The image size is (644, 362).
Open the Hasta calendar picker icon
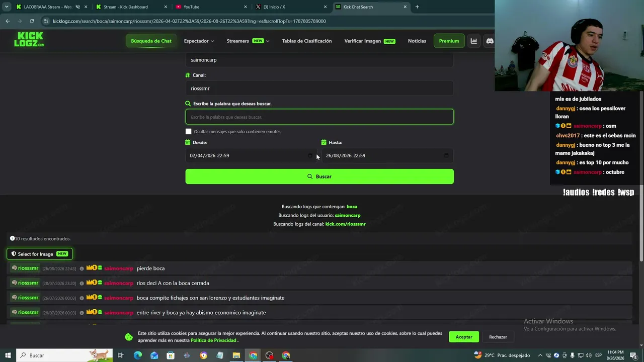click(x=446, y=156)
